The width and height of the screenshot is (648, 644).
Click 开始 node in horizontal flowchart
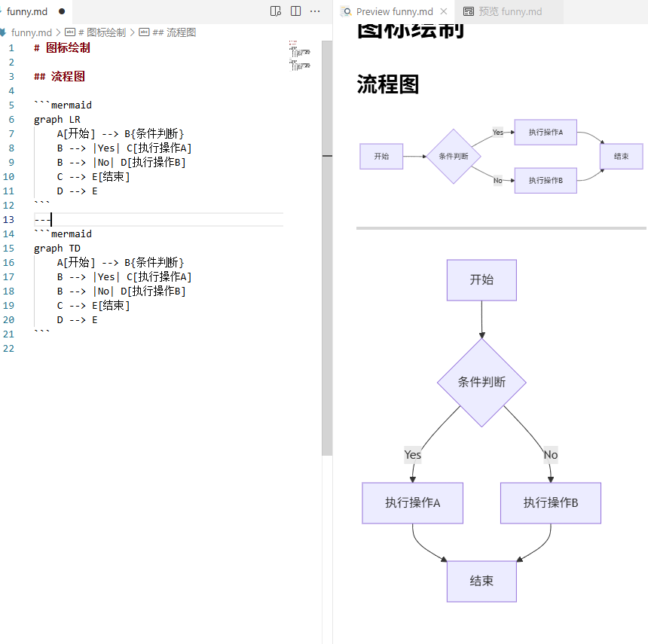(x=381, y=156)
